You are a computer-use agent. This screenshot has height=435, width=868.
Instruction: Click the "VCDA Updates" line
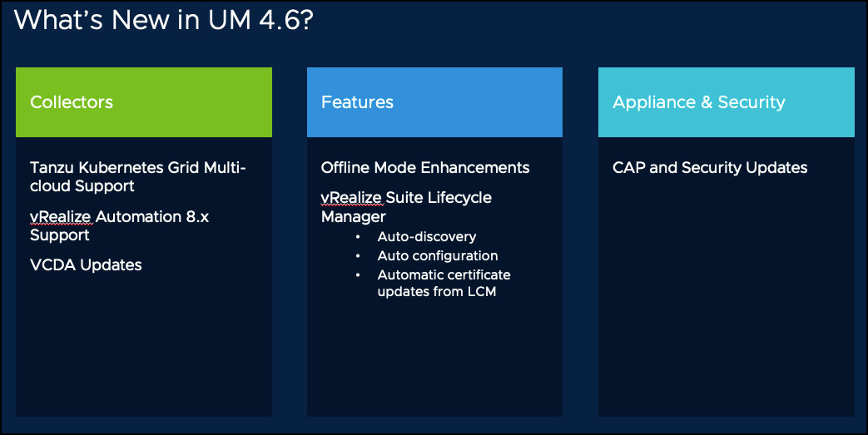86,265
